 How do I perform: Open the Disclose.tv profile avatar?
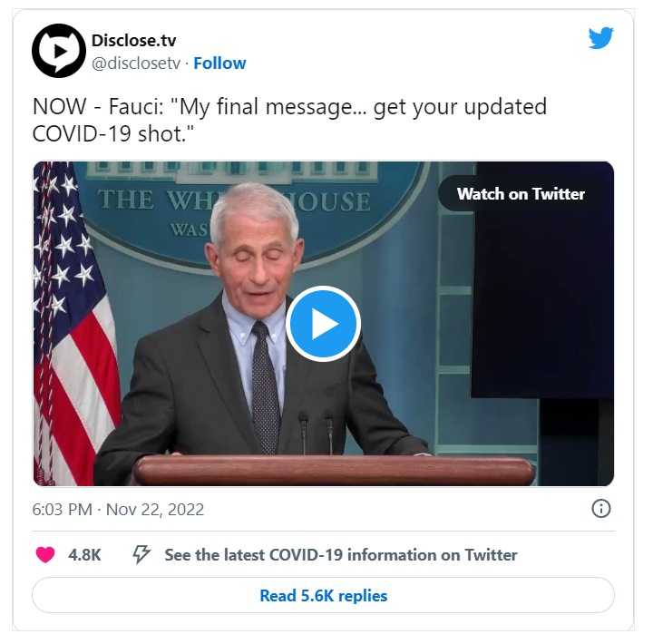click(x=59, y=51)
